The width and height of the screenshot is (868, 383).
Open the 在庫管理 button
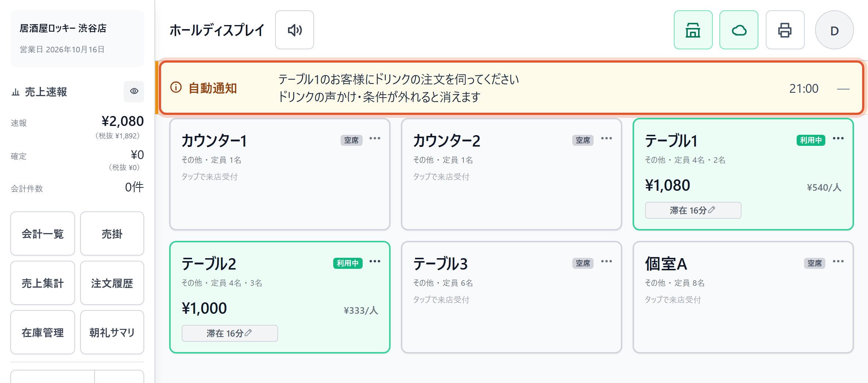[x=43, y=332]
